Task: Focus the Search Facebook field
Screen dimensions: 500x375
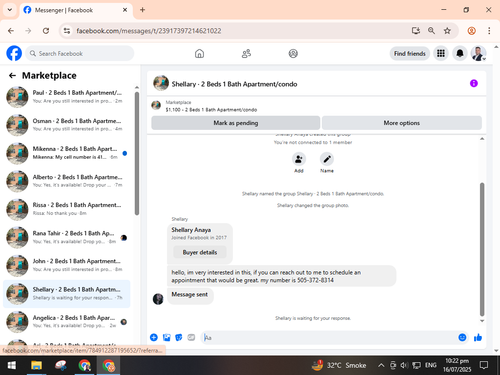Action: [80, 53]
